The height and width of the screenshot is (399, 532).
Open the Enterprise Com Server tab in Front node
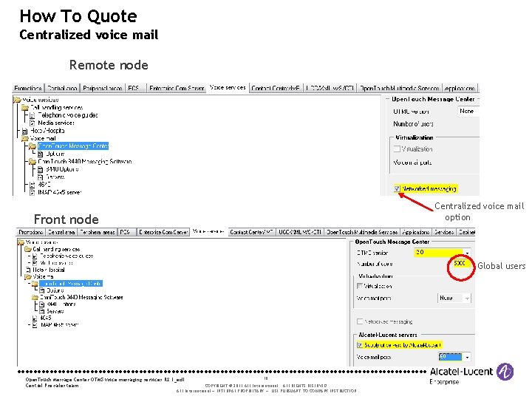163,232
